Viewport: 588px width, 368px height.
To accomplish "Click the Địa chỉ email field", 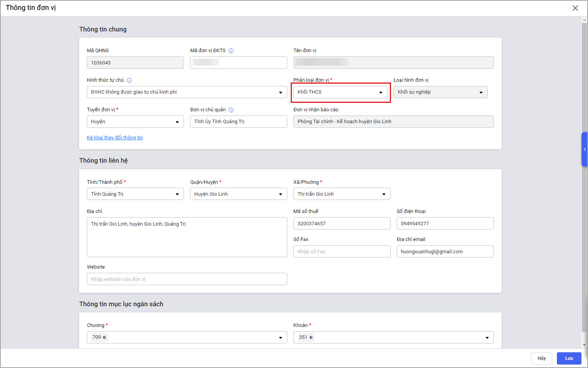I will [x=445, y=252].
